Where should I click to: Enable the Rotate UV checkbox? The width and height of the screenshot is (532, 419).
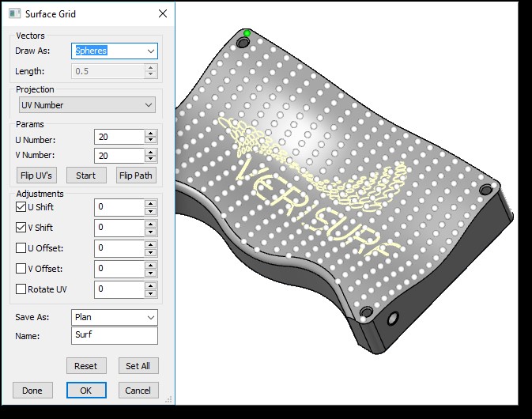(x=21, y=289)
